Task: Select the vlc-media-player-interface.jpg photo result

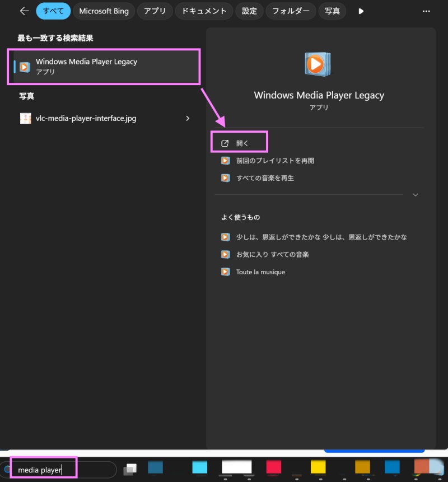Action: (x=104, y=118)
